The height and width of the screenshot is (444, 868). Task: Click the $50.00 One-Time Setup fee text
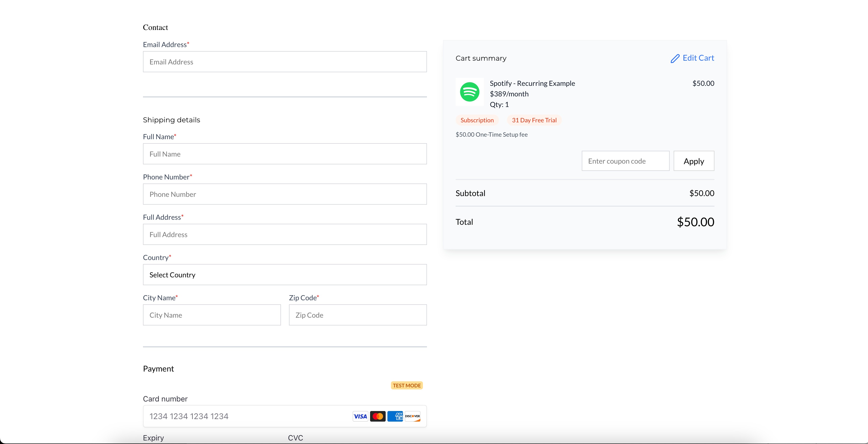click(x=491, y=134)
